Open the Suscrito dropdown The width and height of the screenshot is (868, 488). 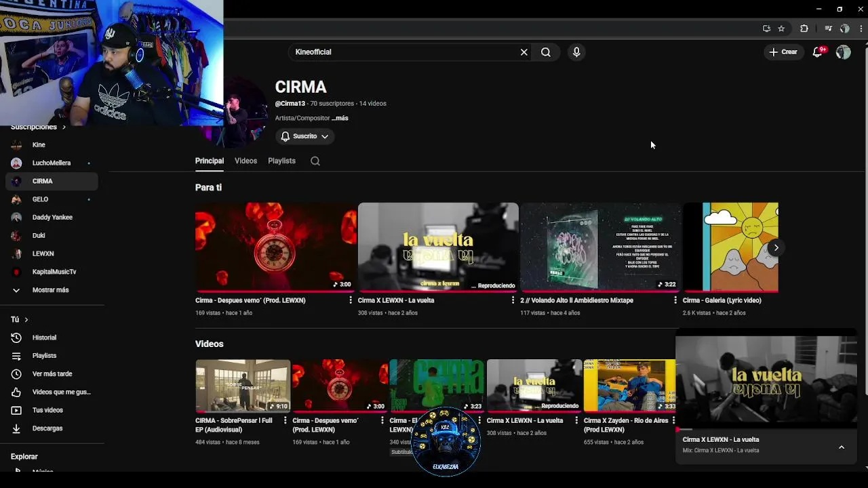click(x=304, y=136)
